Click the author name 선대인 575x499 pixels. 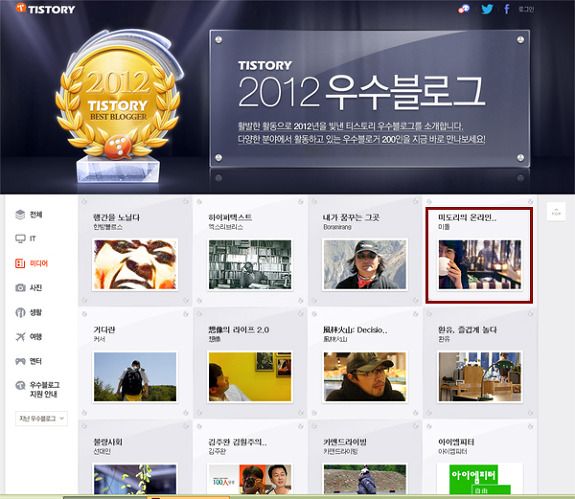102,452
